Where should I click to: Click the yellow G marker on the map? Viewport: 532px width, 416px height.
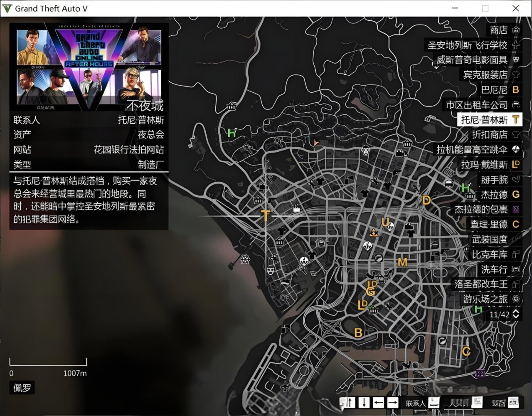[371, 292]
